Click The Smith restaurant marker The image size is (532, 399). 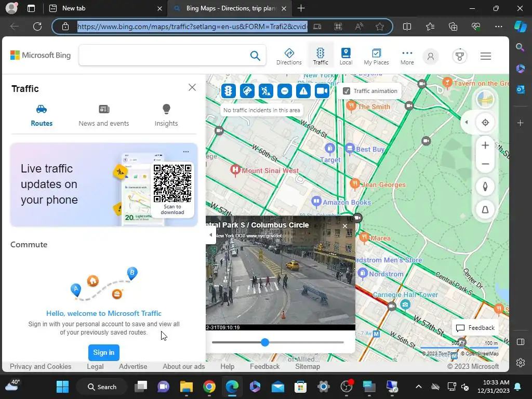352,106
